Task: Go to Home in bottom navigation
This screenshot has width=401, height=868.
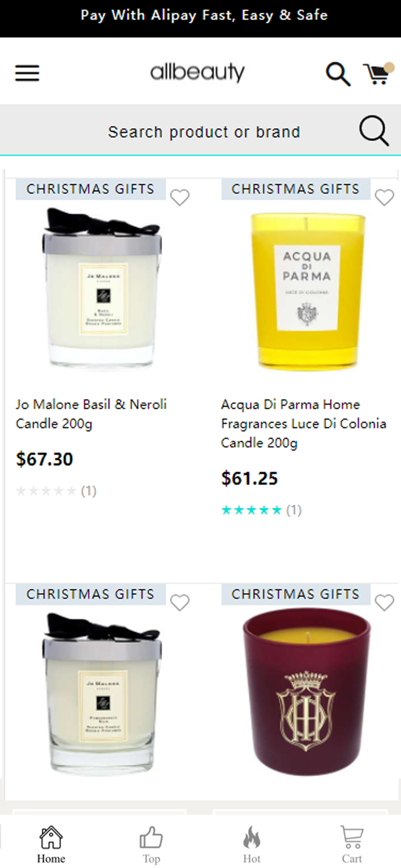Action: (51, 845)
